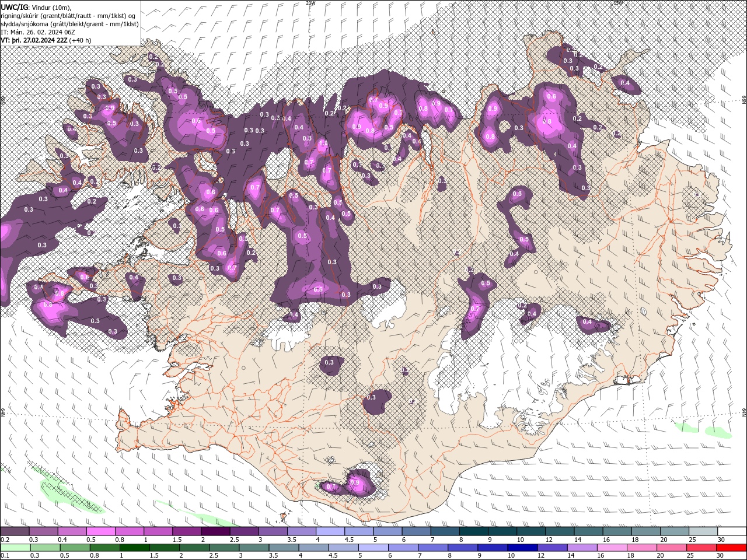Viewport: 747px width, 560px height.
Task: Pick the dark purple 2 snow swatch
Action: [x=215, y=531]
